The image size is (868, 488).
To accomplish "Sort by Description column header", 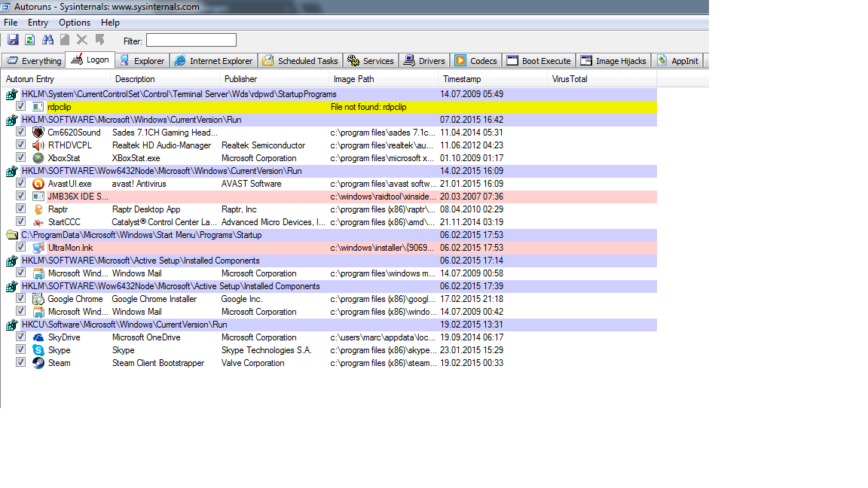I will (165, 79).
